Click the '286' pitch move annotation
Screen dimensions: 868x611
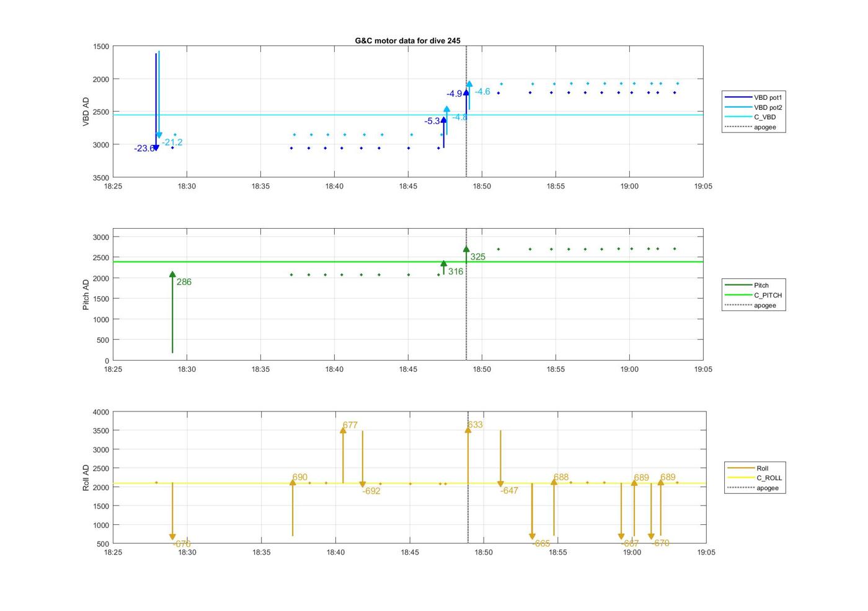click(x=184, y=281)
